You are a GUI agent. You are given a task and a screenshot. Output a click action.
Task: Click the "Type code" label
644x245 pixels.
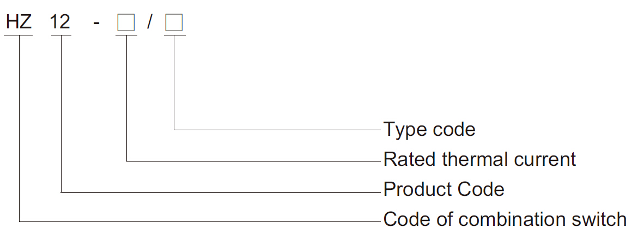(x=429, y=130)
